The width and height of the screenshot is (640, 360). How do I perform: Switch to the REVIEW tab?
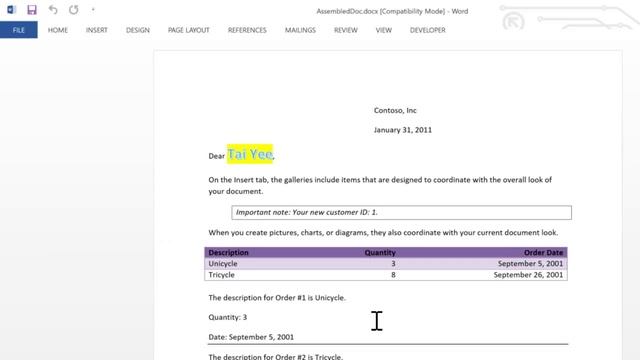tap(346, 30)
